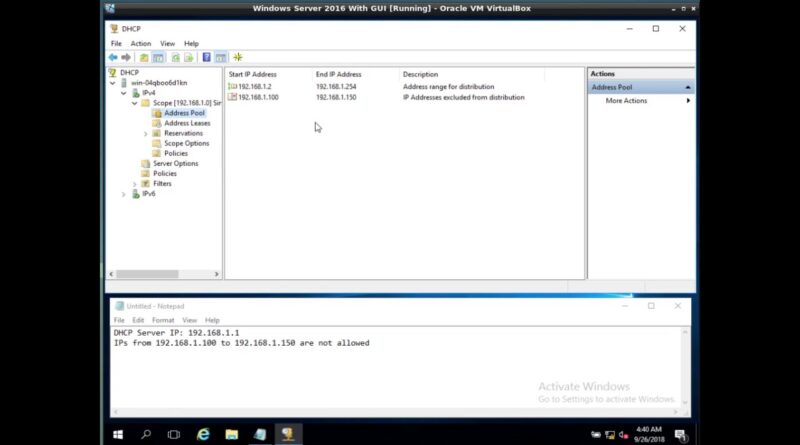Open the DHCP Action menu
This screenshot has height=445, width=800.
point(141,43)
